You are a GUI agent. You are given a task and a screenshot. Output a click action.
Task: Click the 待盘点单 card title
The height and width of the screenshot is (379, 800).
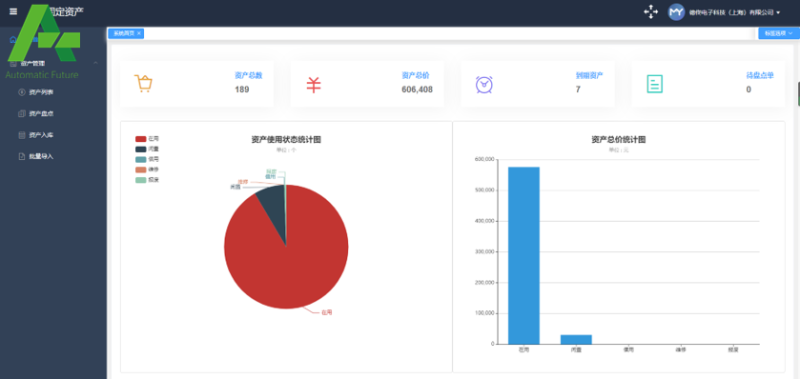(x=760, y=75)
